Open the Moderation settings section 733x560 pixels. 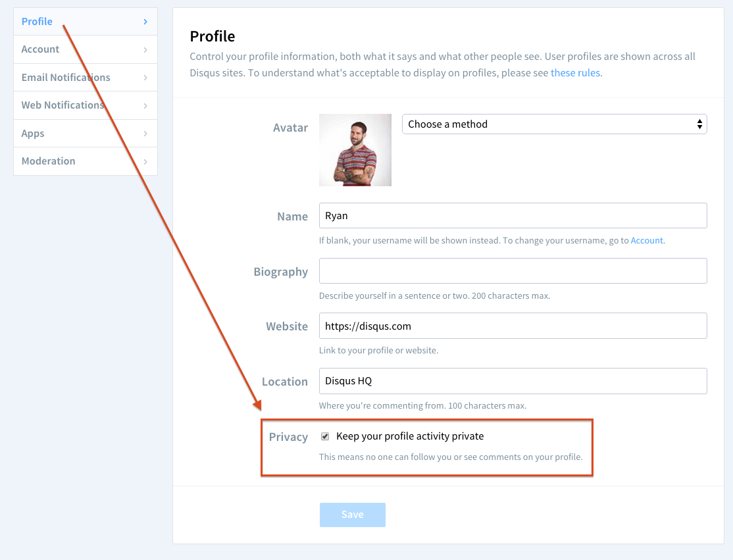[86, 161]
